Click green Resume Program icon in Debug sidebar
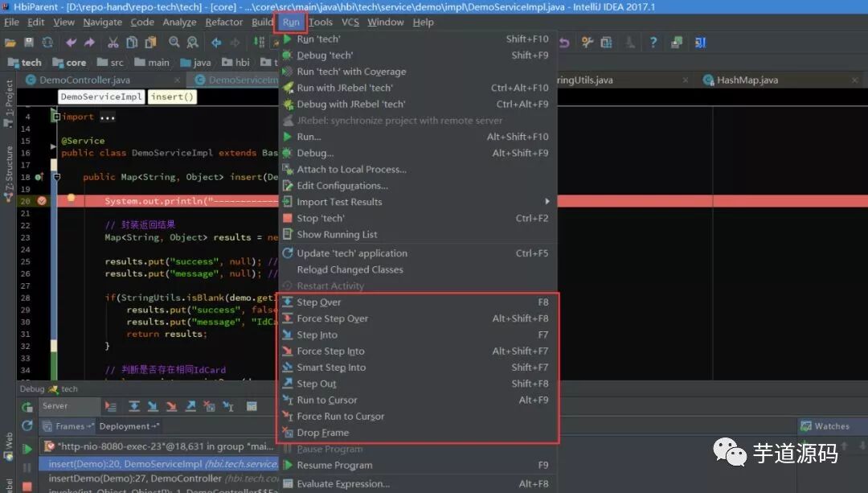The height and width of the screenshot is (493, 868). [x=27, y=449]
